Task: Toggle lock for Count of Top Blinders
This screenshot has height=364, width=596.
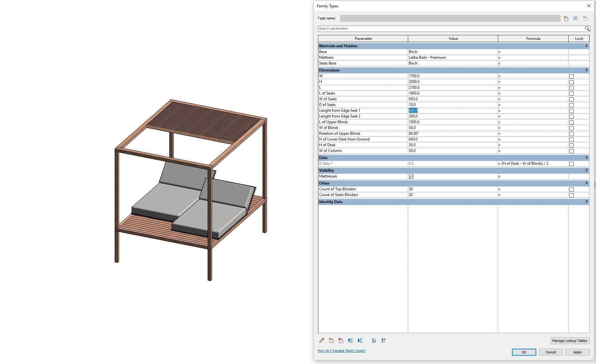Action: tap(571, 189)
